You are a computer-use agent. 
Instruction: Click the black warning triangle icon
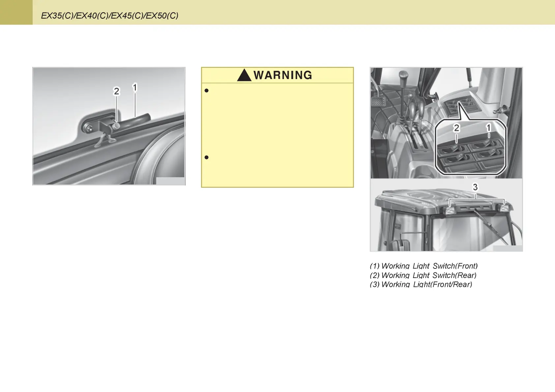pos(244,75)
